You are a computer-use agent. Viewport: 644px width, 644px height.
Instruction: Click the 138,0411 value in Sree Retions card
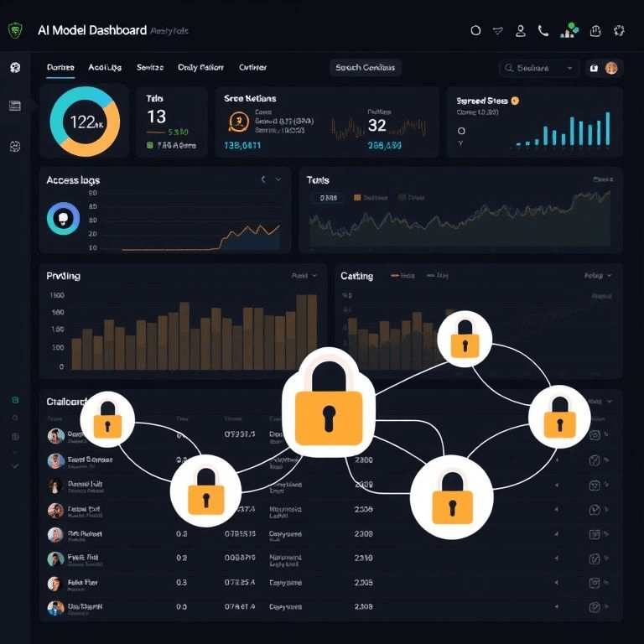242,145
